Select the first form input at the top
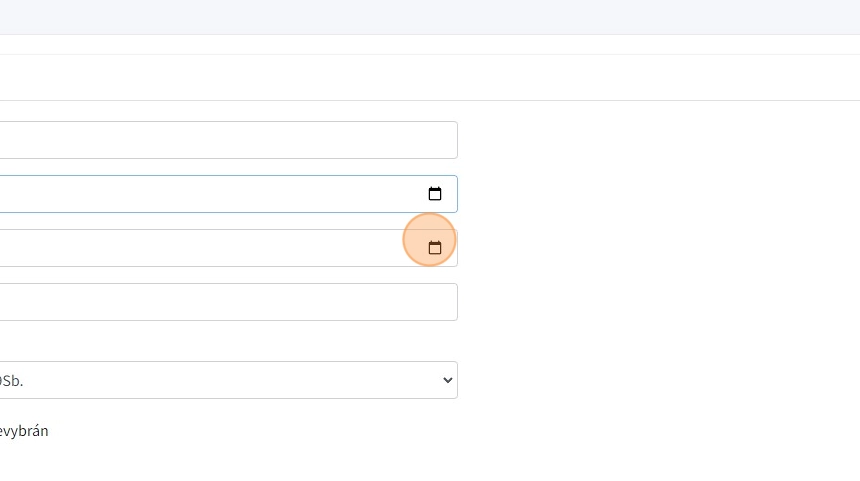 pyautogui.click(x=228, y=140)
